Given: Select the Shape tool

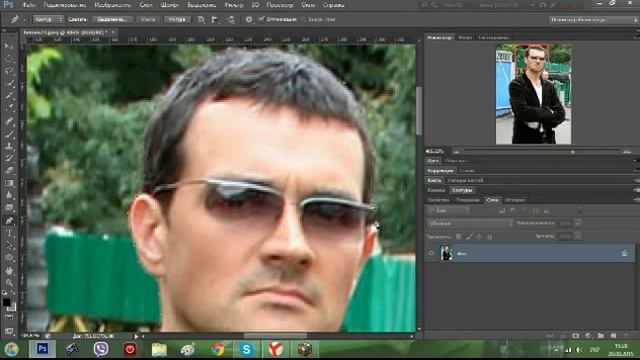Looking at the screenshot, I should pyautogui.click(x=9, y=258).
